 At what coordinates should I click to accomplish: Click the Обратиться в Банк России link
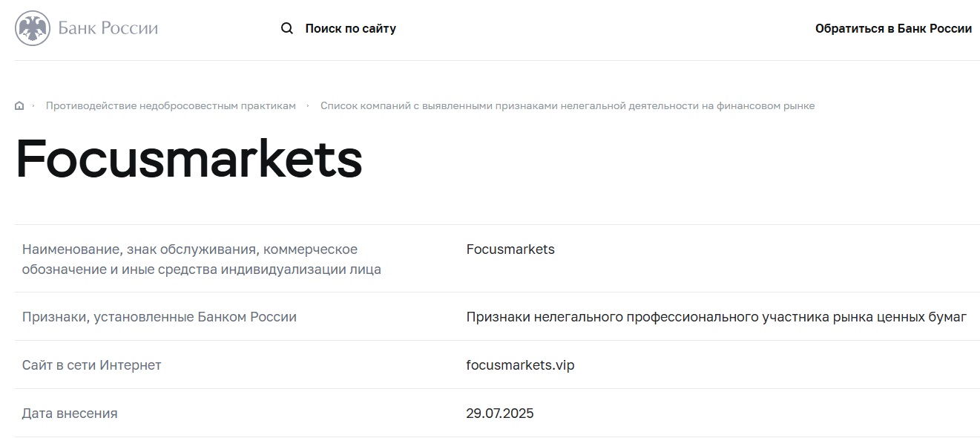893,28
